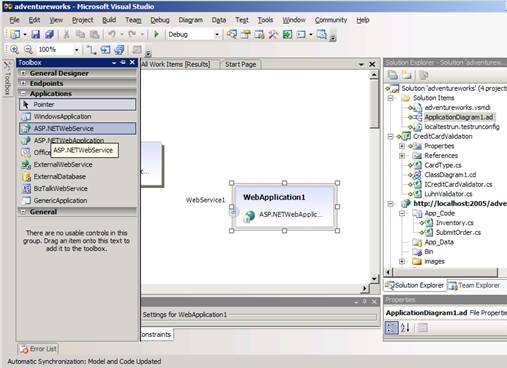
Task: Select SubmitOrder.cs in App_Code
Action: (458, 232)
